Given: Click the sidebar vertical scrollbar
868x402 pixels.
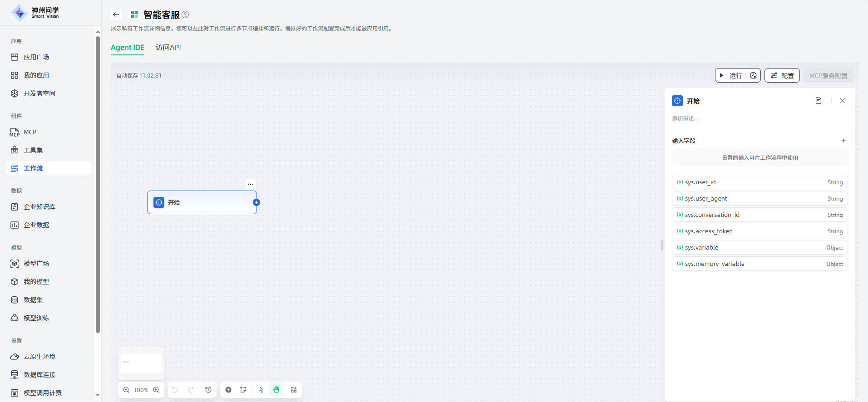Looking at the screenshot, I should point(98,181).
